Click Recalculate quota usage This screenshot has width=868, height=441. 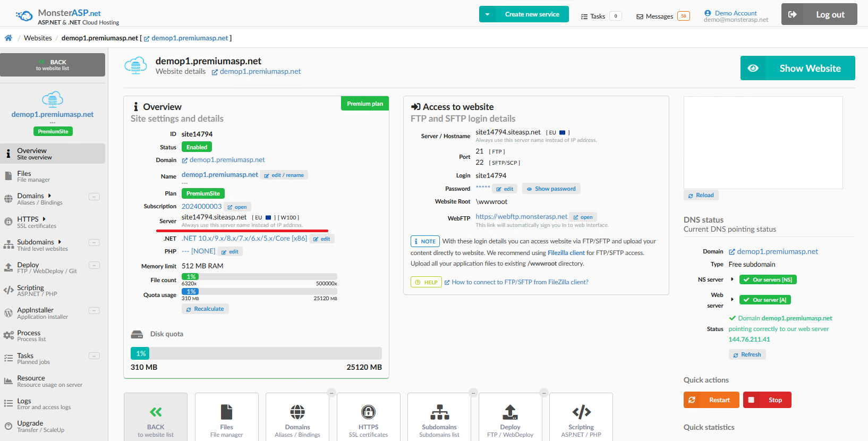click(x=205, y=309)
